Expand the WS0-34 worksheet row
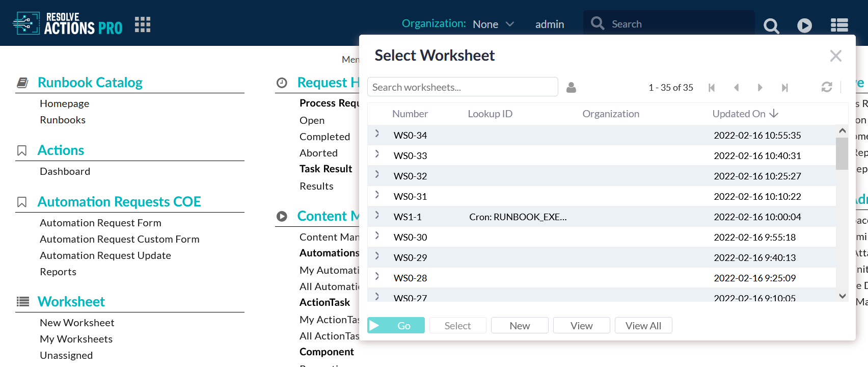This screenshot has height=367, width=868. coord(377,134)
